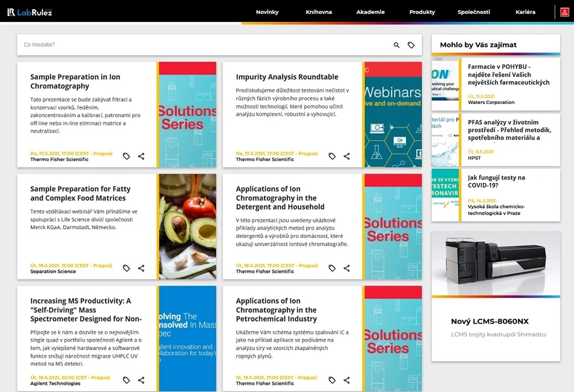Click thumbnail of Farmacie v POHYBU article
The image size is (574, 392).
445,84
